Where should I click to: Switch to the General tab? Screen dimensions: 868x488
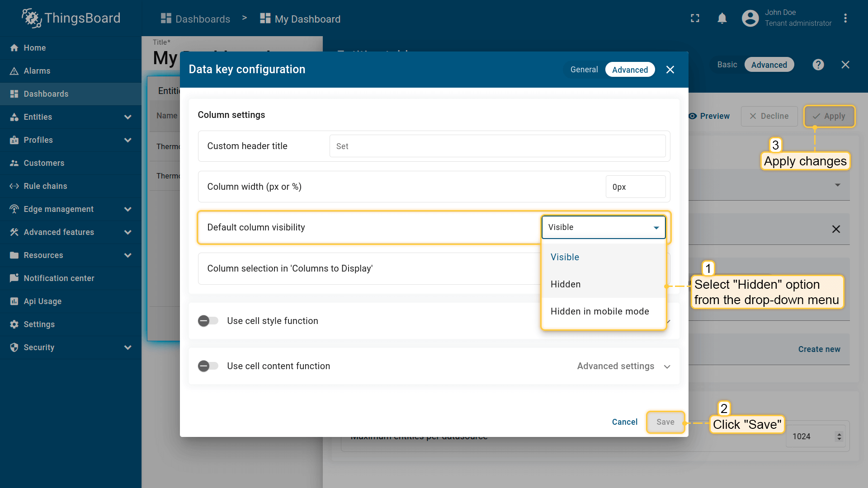tap(584, 70)
